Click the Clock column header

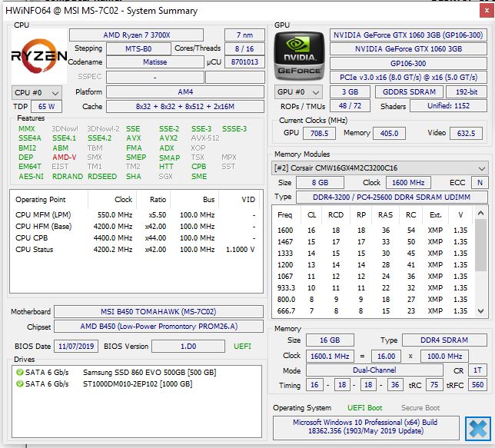pyautogui.click(x=112, y=200)
